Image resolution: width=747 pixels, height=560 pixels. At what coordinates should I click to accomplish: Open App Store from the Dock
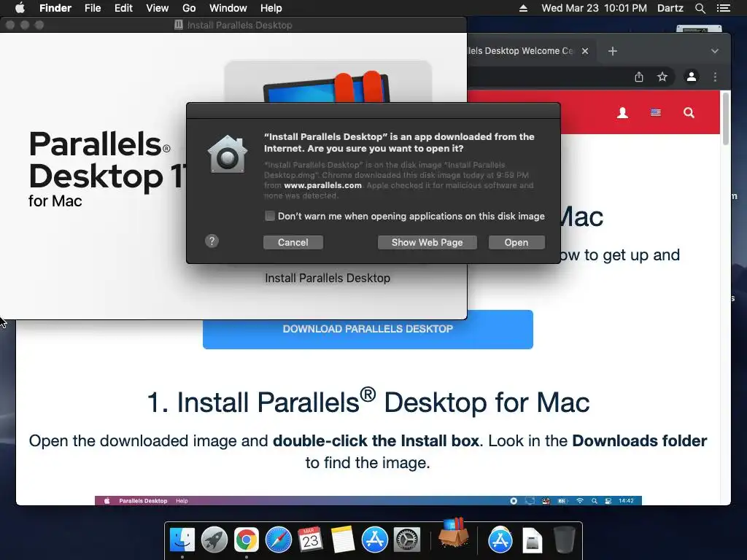(374, 540)
